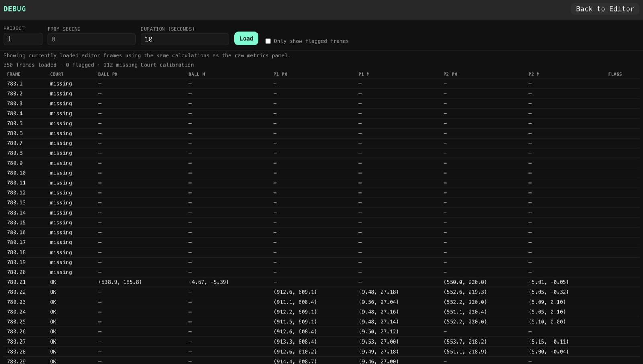
Task: Select frame cell 780.1
Action: [x=15, y=84]
